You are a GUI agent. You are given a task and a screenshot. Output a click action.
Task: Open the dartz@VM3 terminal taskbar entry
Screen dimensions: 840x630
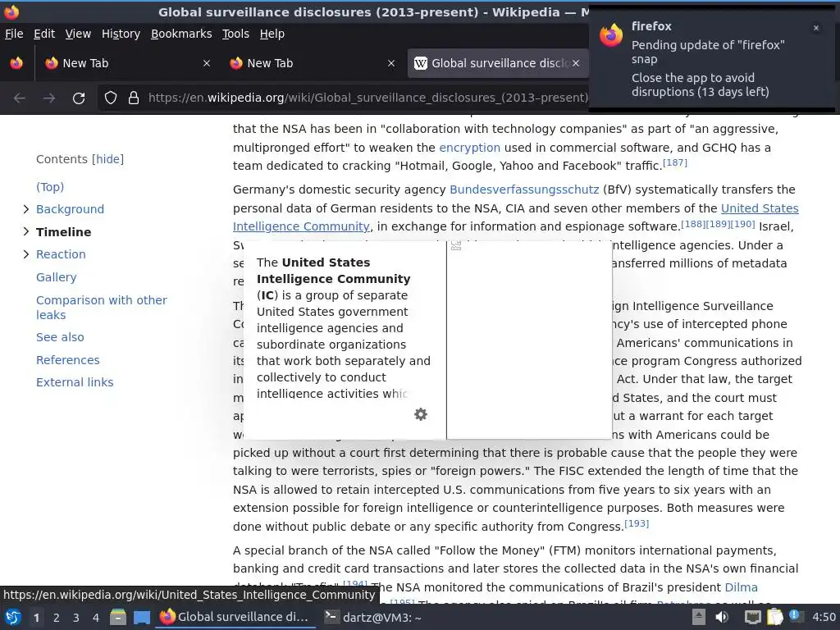pyautogui.click(x=373, y=617)
